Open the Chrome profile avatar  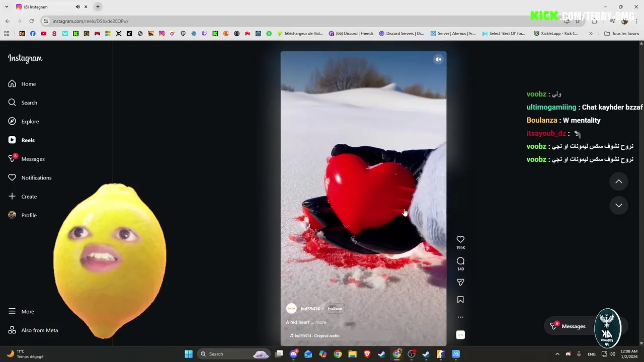[x=624, y=21]
